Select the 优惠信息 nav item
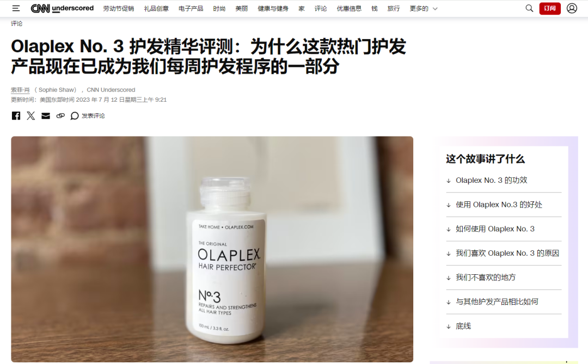588x364 pixels. coord(349,8)
